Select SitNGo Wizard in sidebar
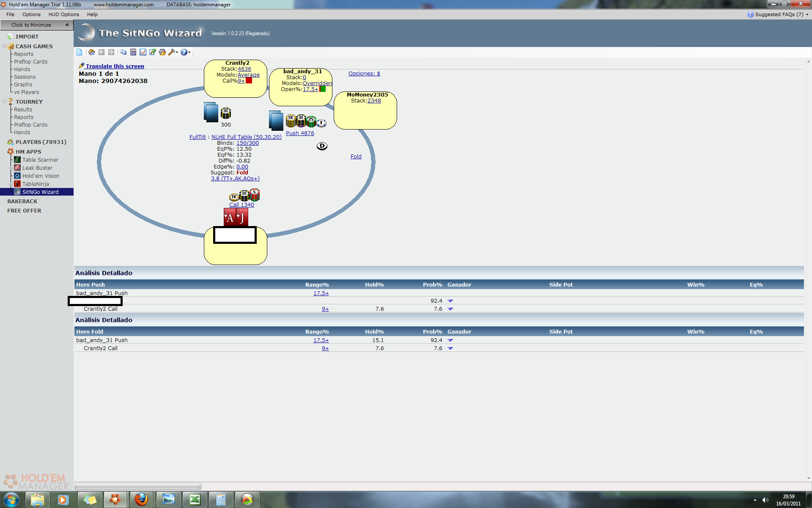The width and height of the screenshot is (812, 508). [41, 192]
